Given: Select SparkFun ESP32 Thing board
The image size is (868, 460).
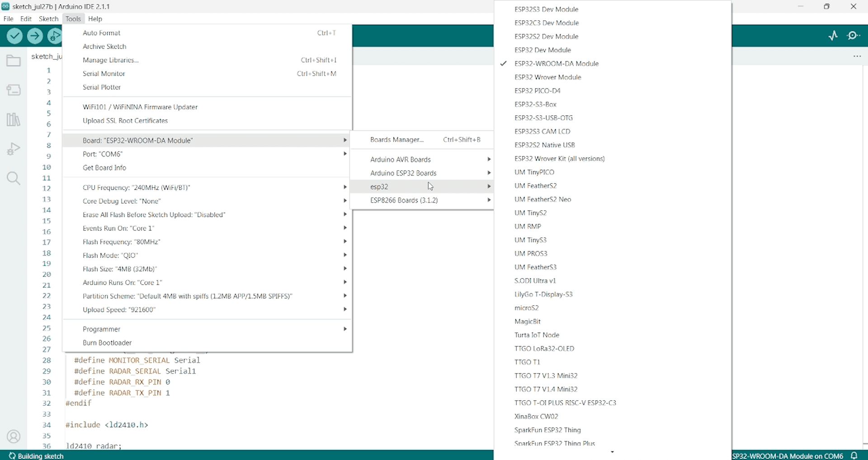Looking at the screenshot, I should click(613, 430).
